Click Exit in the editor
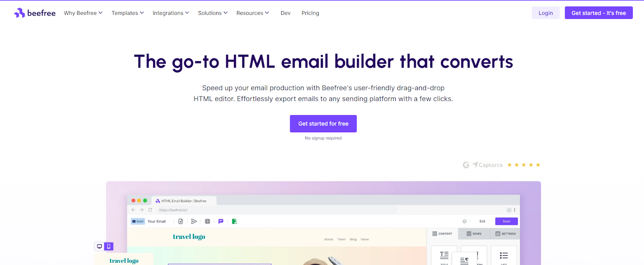 coord(482,221)
